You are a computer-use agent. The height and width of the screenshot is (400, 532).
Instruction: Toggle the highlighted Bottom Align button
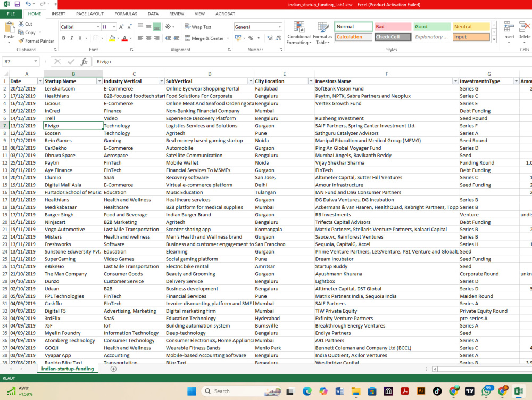coord(157,27)
